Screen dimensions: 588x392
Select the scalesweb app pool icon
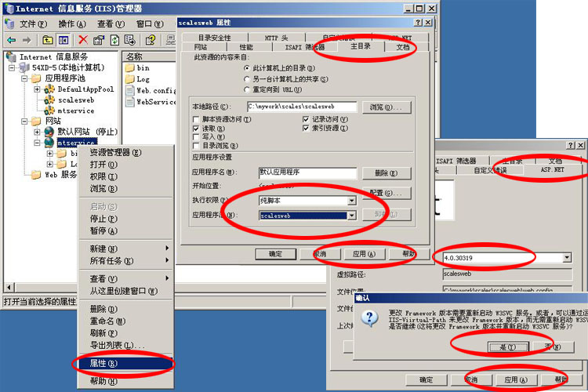(x=49, y=100)
